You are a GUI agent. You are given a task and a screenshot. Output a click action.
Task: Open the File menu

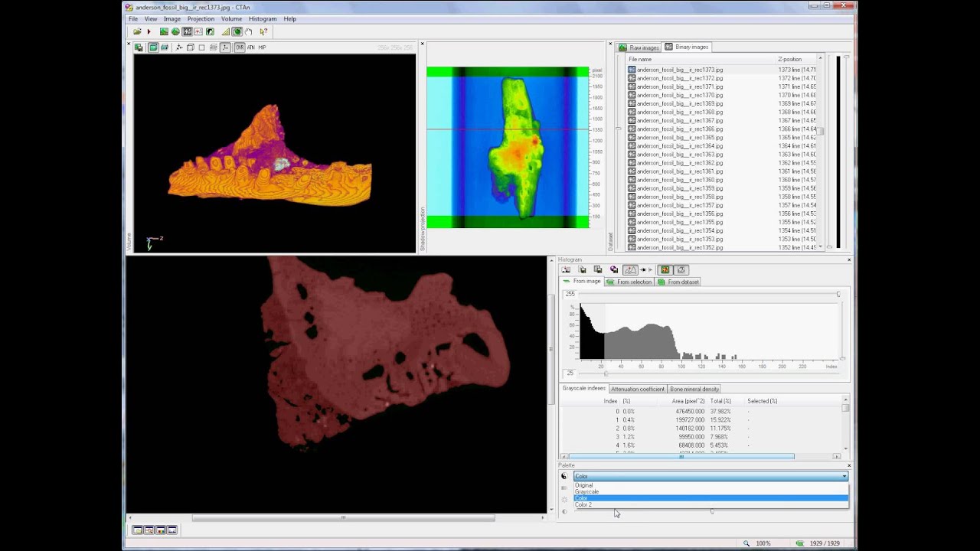[133, 18]
